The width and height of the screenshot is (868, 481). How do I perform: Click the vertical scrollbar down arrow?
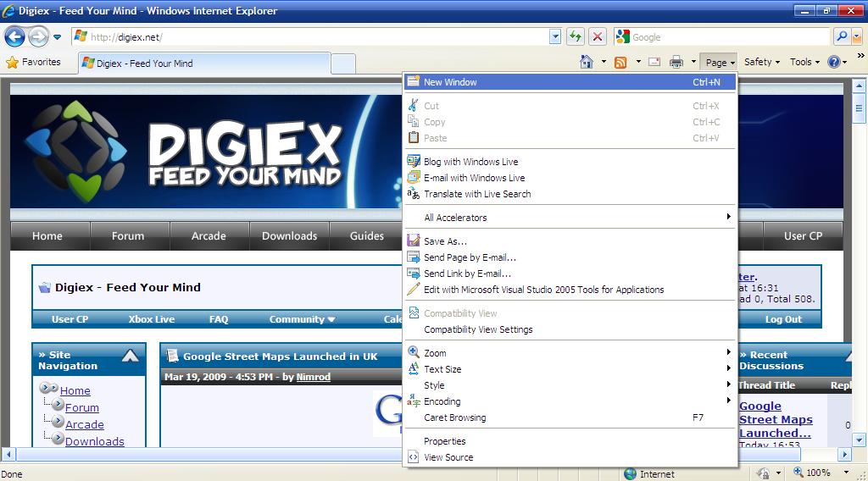[860, 440]
